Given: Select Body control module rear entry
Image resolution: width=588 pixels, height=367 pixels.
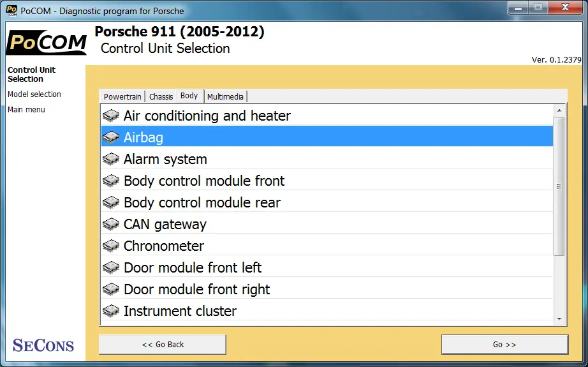Looking at the screenshot, I should point(327,202).
